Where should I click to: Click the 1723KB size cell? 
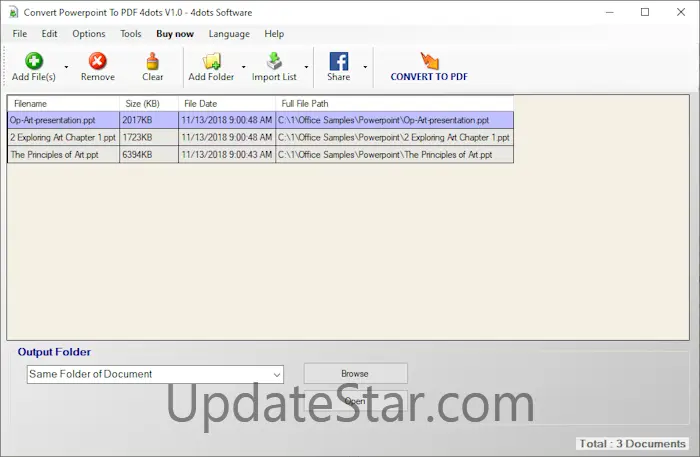coord(149,137)
